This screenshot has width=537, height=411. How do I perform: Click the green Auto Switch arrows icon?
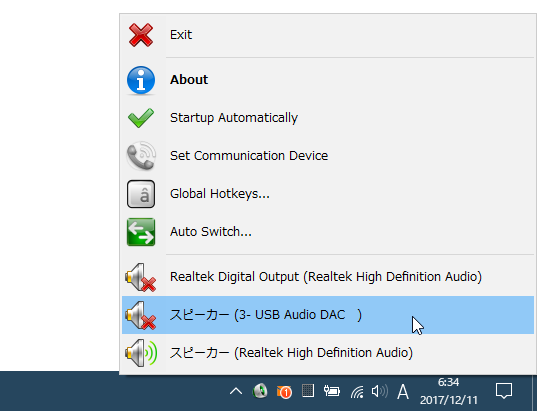(x=141, y=232)
